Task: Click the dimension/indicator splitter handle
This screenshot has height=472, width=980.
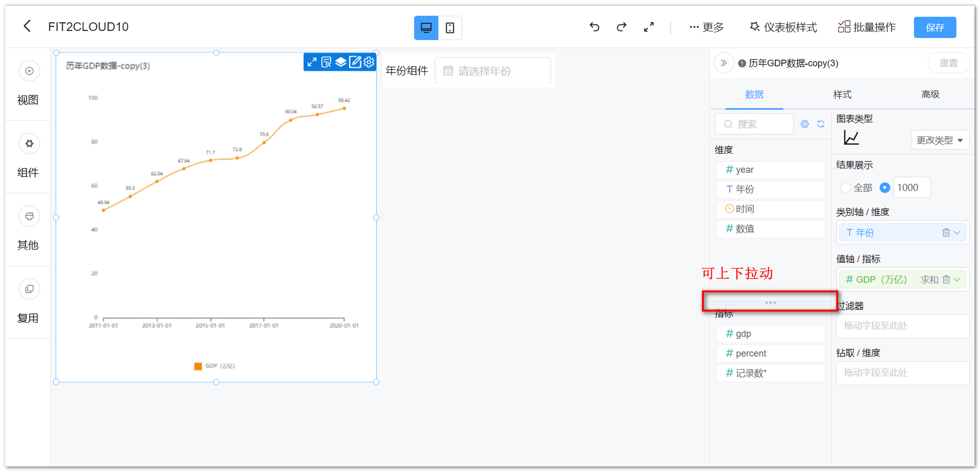Action: [x=770, y=303]
